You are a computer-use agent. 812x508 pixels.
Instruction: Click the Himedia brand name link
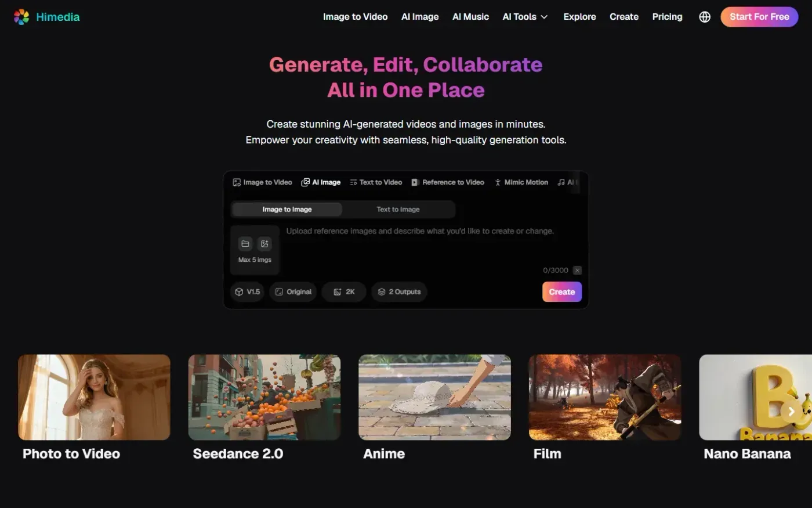58,17
